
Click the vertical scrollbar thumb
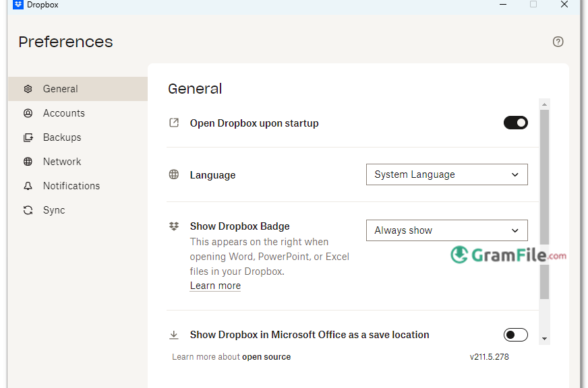click(544, 204)
